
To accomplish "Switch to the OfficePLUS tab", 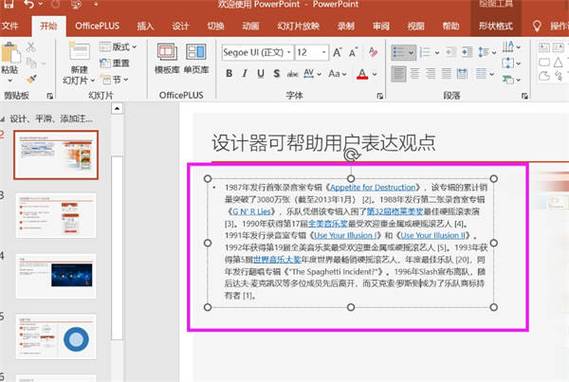I will [x=97, y=26].
